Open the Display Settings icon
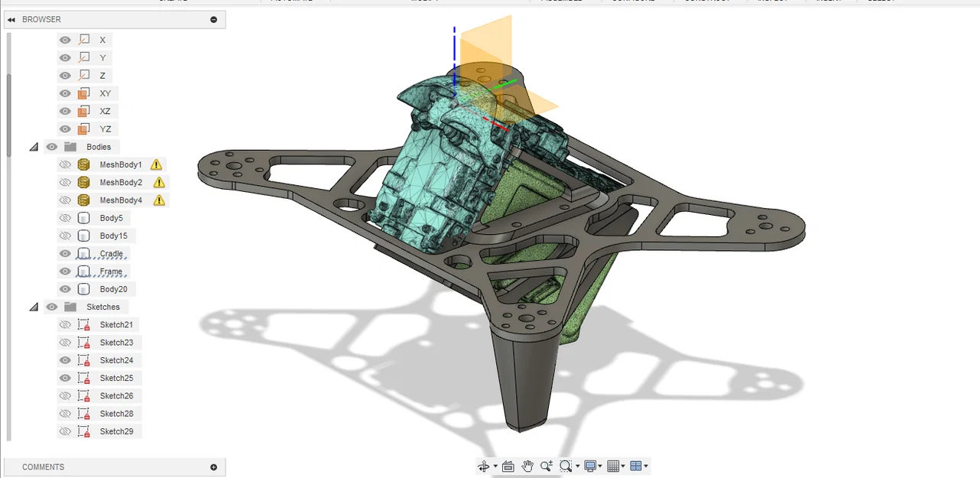This screenshot has width=980, height=478. (x=590, y=466)
